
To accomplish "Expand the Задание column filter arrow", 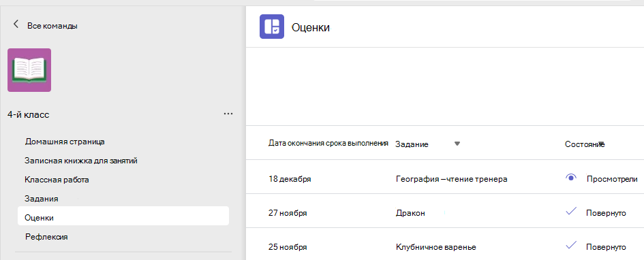I will (457, 144).
